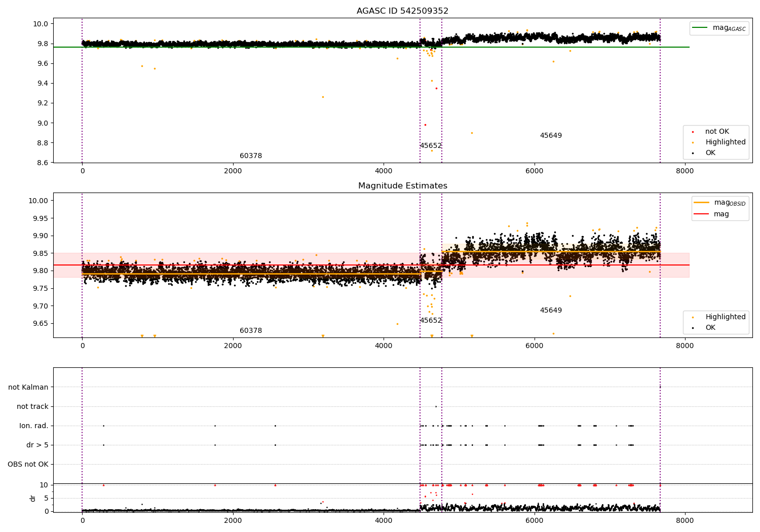Click obsid label '45652' in the top plot
This screenshot has height=532, width=760.
tap(431, 146)
